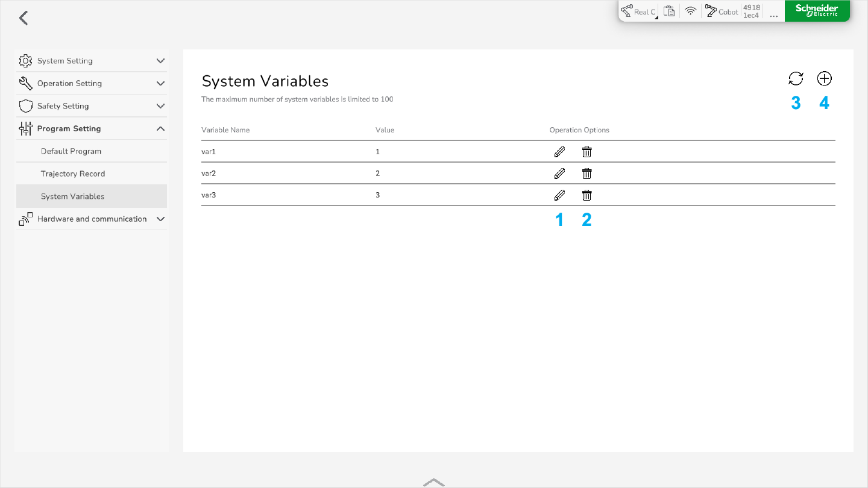Click the Hardware and communication icon

pos(25,219)
